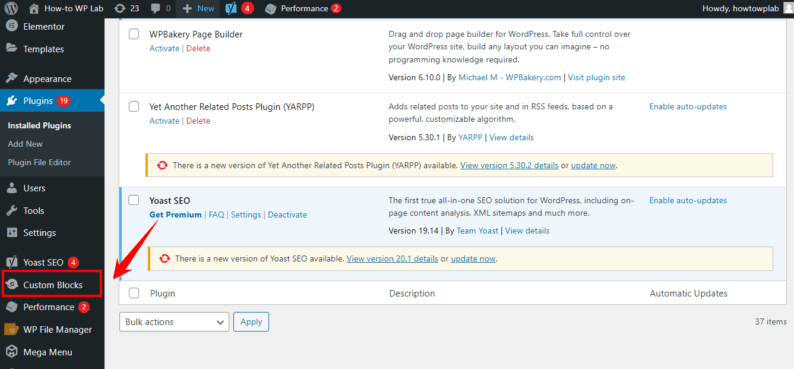Click the Tools wrench icon
The width and height of the screenshot is (794, 369).
pyautogui.click(x=12, y=211)
